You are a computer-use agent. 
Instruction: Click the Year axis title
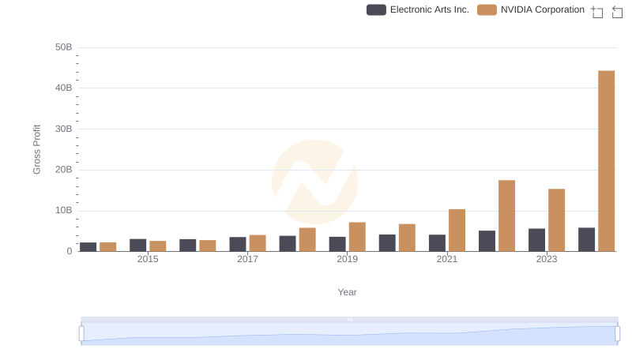347,292
